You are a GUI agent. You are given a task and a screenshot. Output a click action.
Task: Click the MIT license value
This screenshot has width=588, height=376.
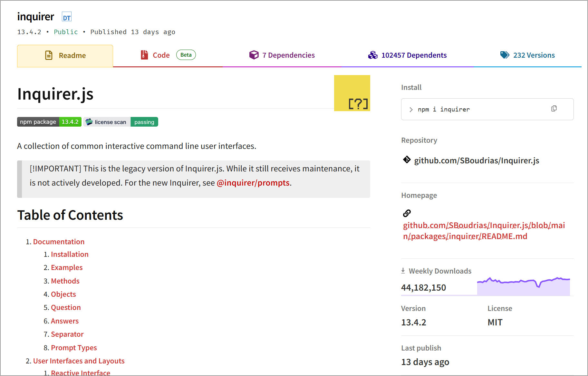(495, 322)
